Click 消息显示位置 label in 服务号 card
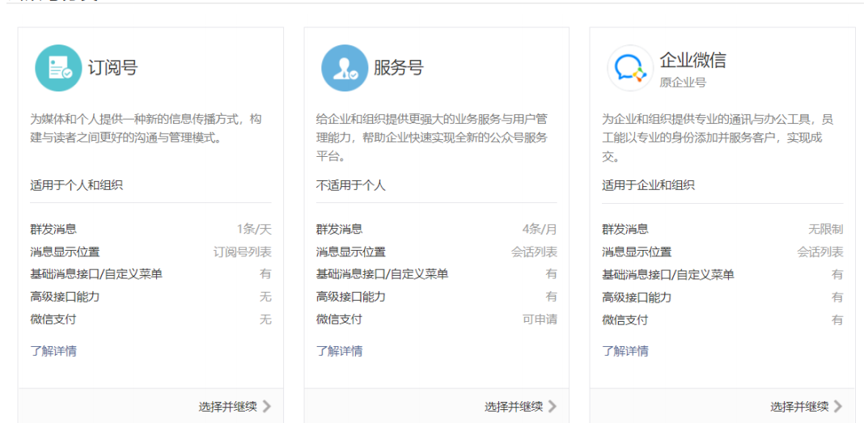 coord(350,252)
